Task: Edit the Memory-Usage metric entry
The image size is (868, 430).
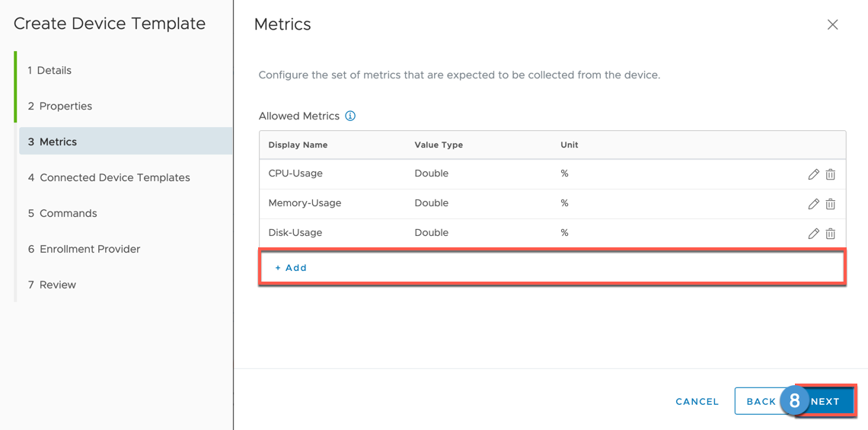Action: (x=813, y=204)
